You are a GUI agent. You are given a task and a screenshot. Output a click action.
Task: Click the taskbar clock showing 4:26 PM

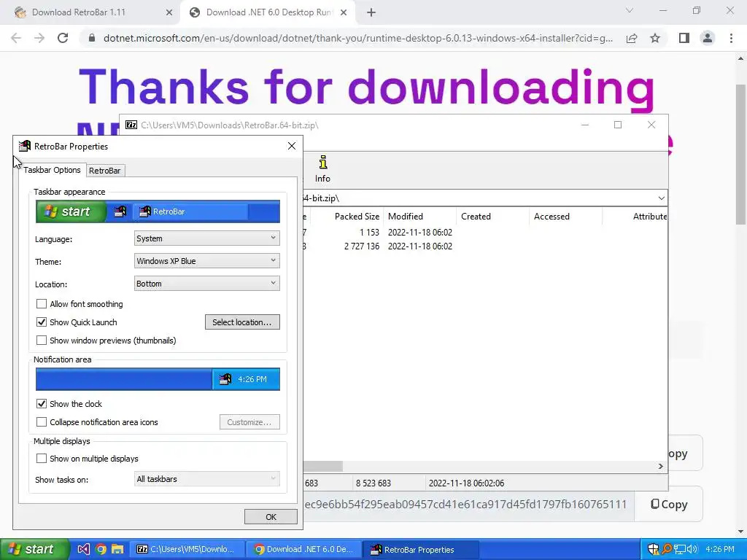point(719,549)
